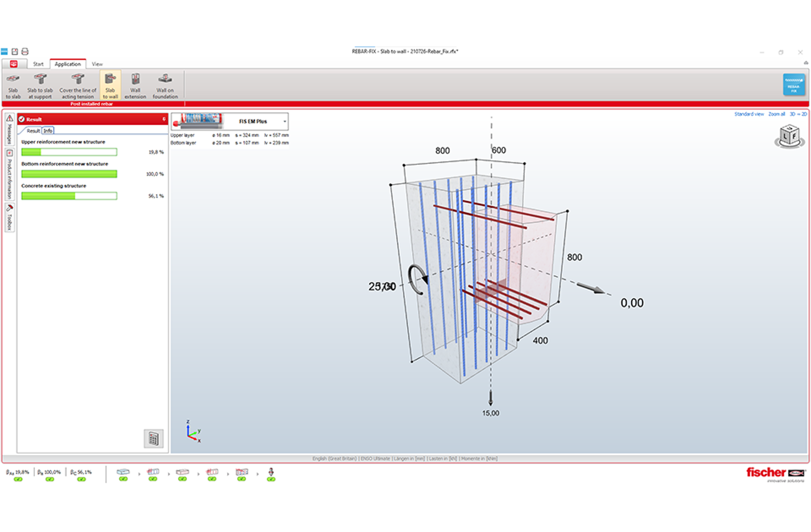Open the FIS EM Plus mortar dropdown
The image size is (811, 532).
tap(285, 121)
